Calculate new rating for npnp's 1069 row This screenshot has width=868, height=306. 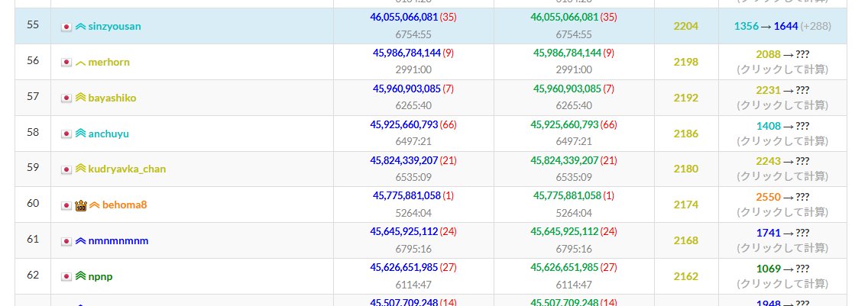click(782, 283)
